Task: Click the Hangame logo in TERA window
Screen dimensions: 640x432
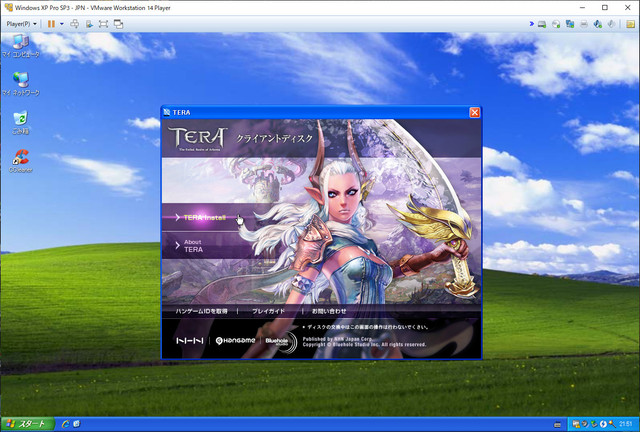Action: coord(235,340)
